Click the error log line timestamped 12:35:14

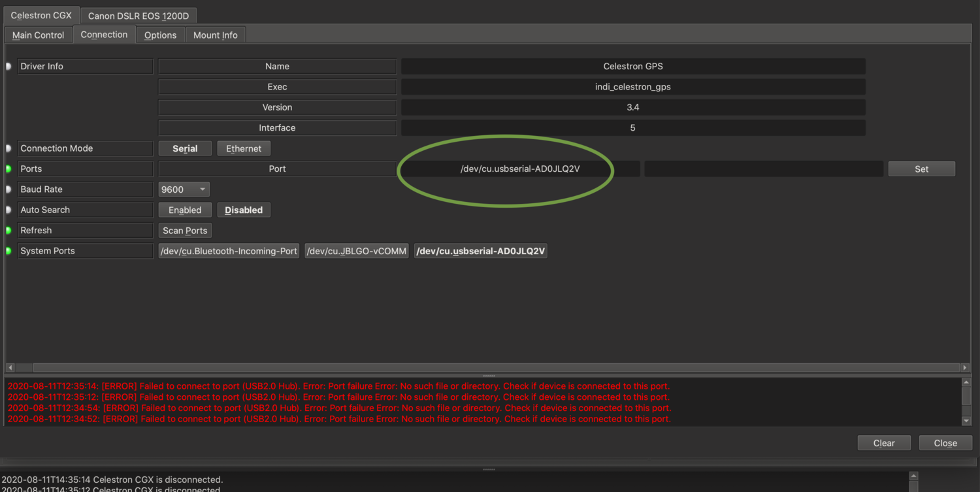pyautogui.click(x=338, y=386)
